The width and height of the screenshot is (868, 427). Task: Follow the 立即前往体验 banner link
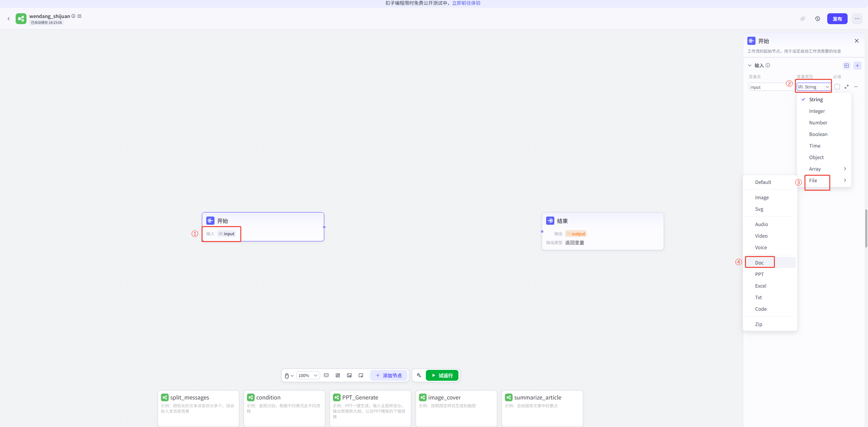(x=466, y=3)
